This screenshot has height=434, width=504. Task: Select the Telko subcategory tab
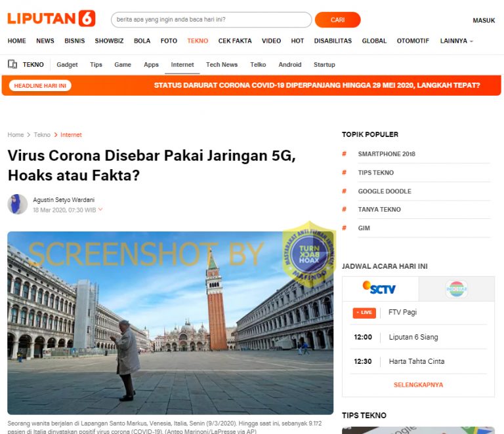tap(258, 64)
